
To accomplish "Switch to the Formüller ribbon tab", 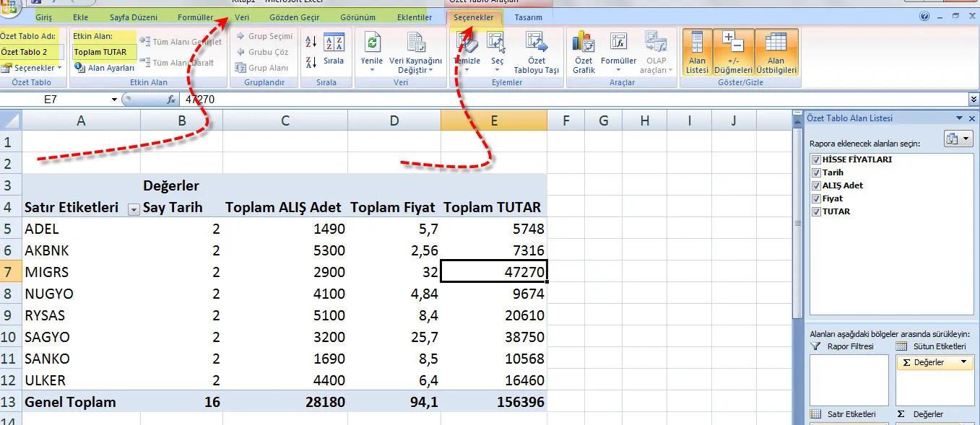I will pyautogui.click(x=195, y=17).
